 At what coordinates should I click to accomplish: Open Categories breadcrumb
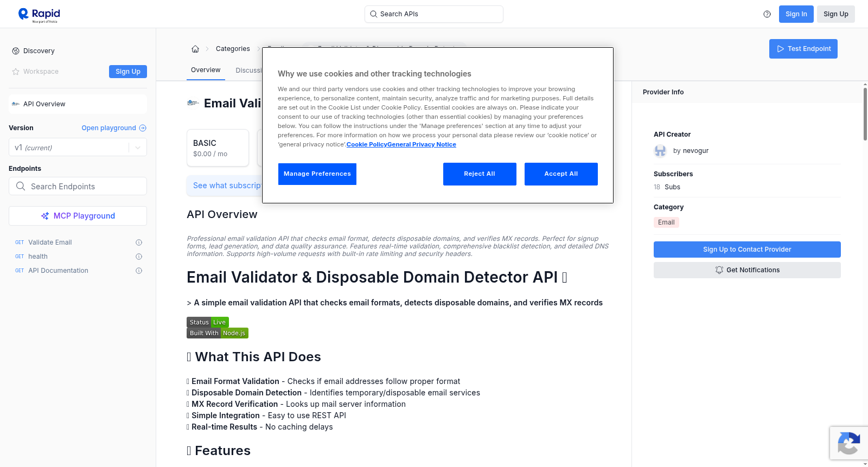[233, 49]
